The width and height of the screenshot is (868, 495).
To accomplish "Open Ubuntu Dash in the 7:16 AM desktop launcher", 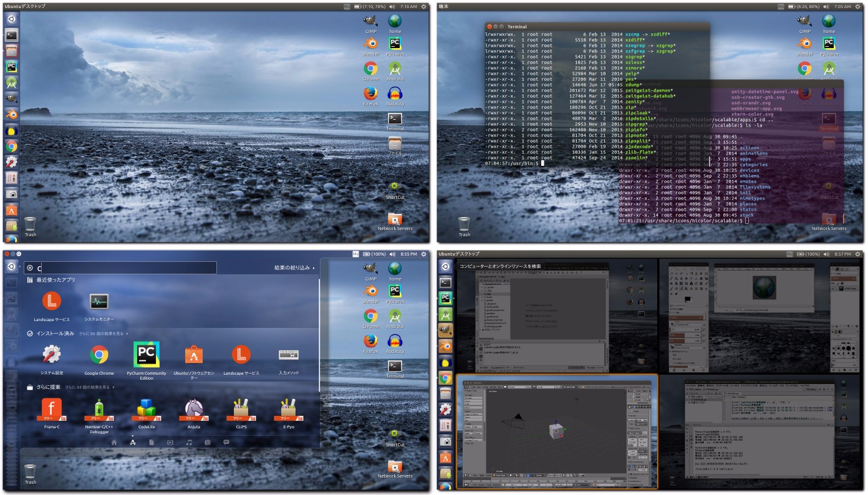I will 11,19.
